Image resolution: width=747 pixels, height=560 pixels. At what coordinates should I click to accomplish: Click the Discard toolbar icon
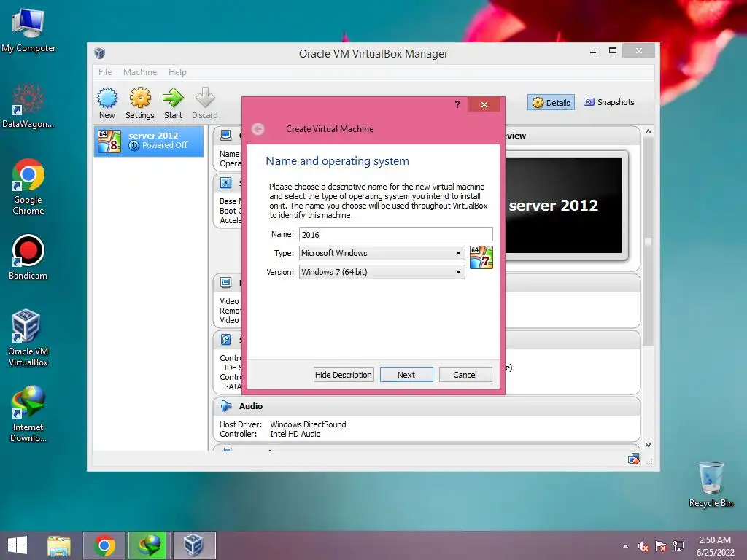[205, 102]
